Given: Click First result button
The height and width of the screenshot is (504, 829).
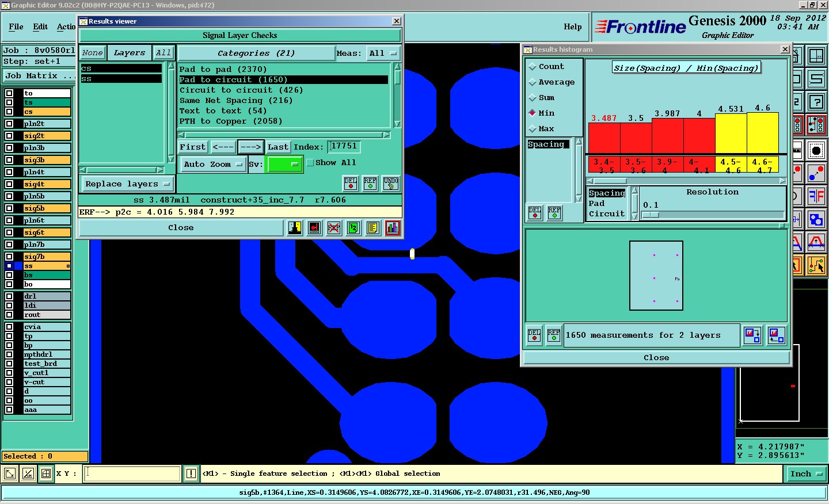Looking at the screenshot, I should pyautogui.click(x=193, y=147).
